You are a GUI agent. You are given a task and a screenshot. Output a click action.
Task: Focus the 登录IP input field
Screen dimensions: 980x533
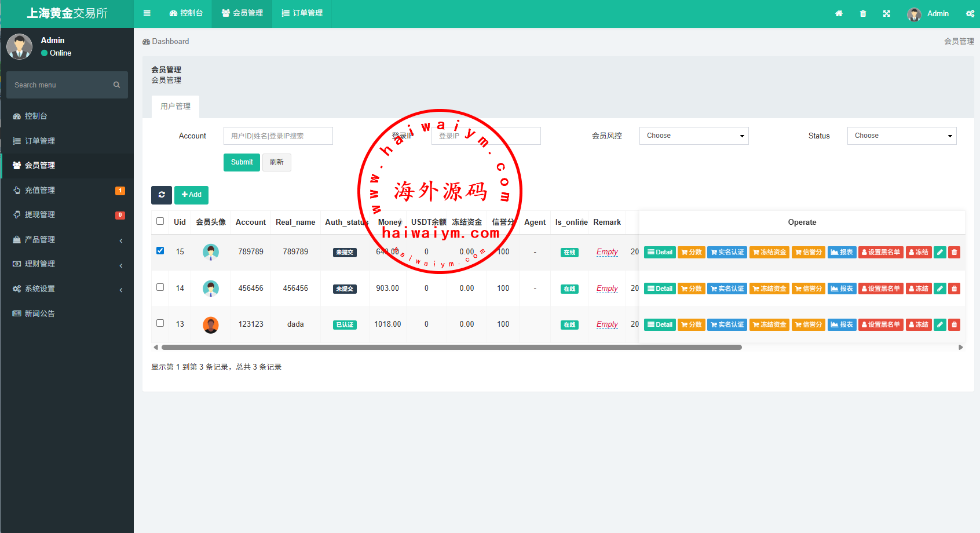[486, 136]
